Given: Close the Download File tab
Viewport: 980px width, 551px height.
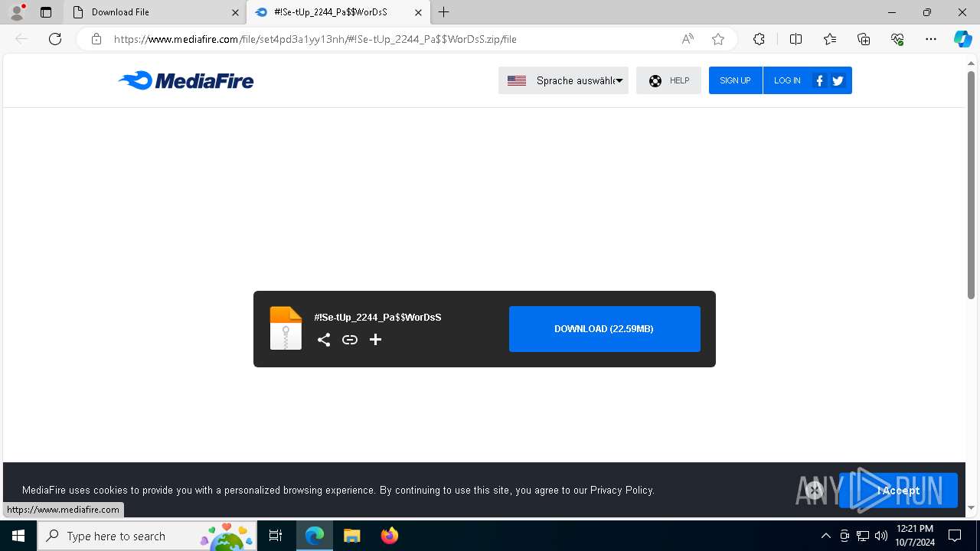Looking at the screenshot, I should (235, 12).
